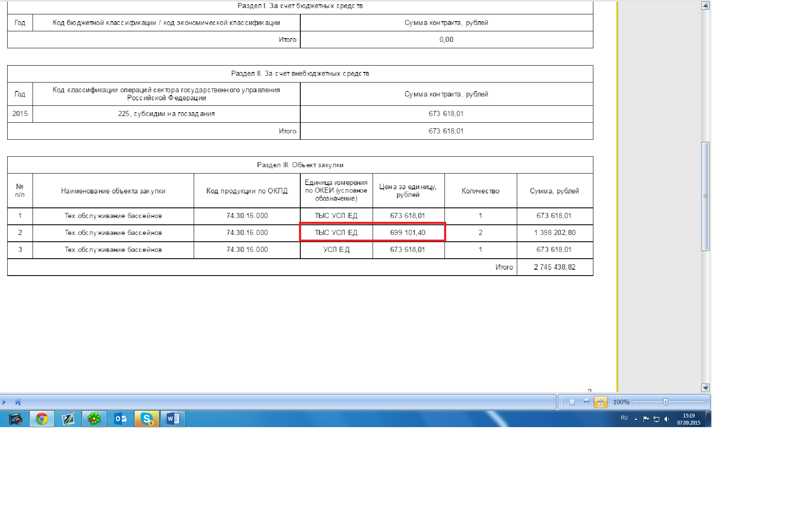812x508 pixels.
Task: Switch to continuous page view
Action: 586,402
